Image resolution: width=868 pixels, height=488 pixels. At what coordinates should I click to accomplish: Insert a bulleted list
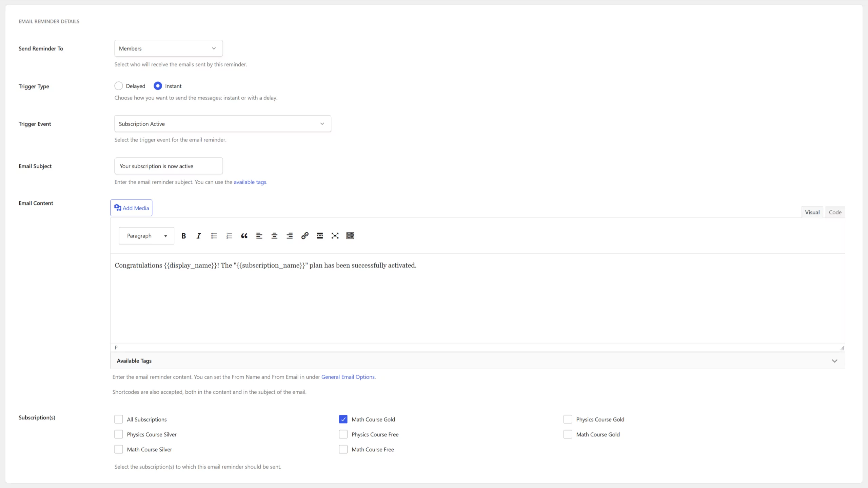tap(214, 236)
